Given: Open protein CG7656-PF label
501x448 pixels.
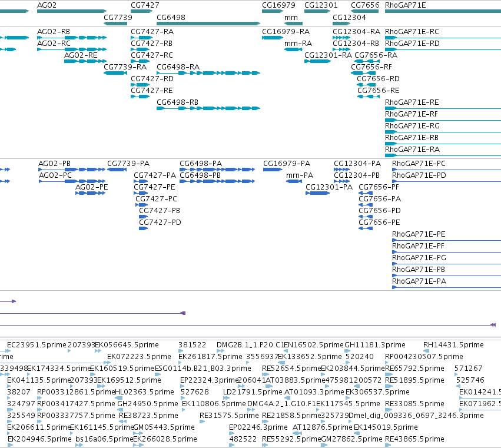Looking at the screenshot, I should [379, 187].
